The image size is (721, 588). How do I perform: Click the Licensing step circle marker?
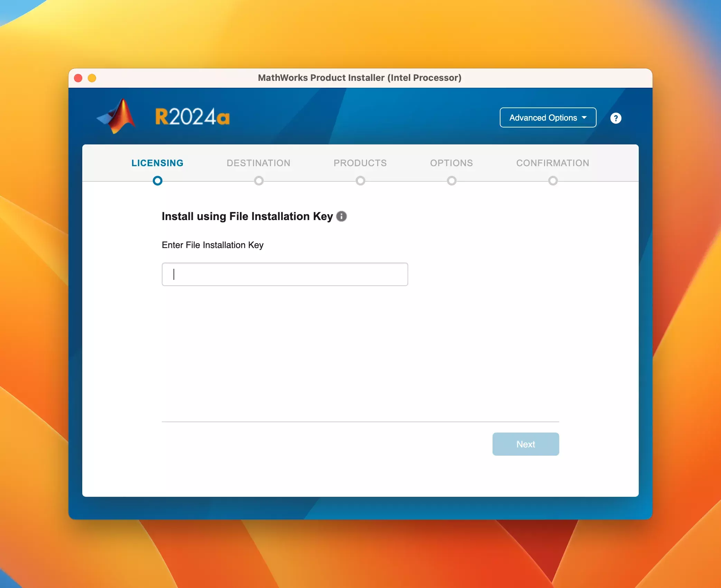point(158,181)
